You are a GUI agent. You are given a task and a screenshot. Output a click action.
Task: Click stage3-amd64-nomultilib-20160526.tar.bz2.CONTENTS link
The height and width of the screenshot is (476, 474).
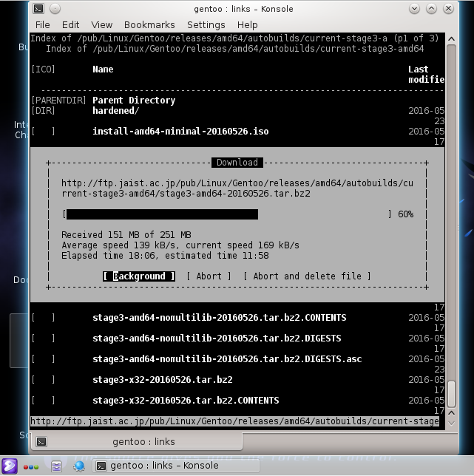click(220, 318)
